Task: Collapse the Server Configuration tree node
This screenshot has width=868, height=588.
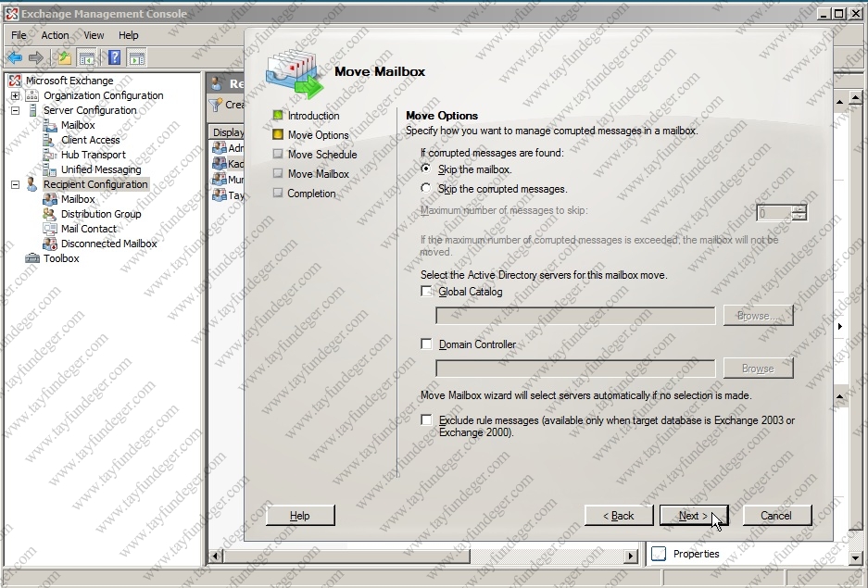Action: pyautogui.click(x=16, y=110)
